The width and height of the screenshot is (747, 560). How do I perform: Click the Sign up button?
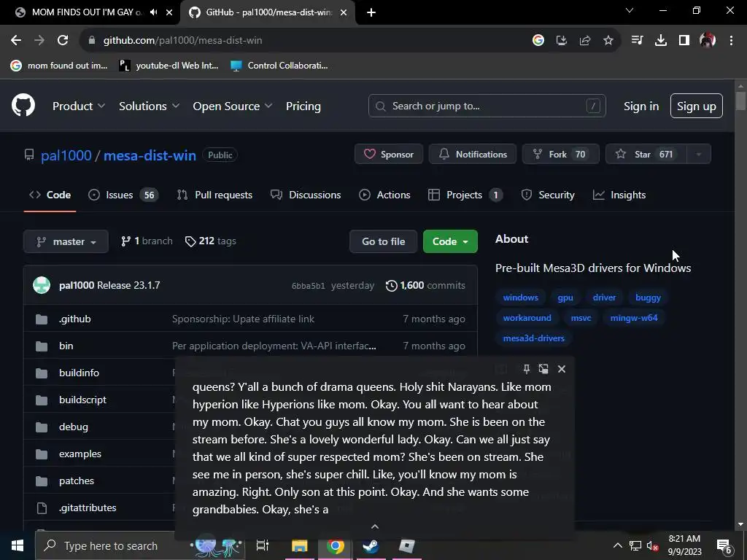(697, 106)
